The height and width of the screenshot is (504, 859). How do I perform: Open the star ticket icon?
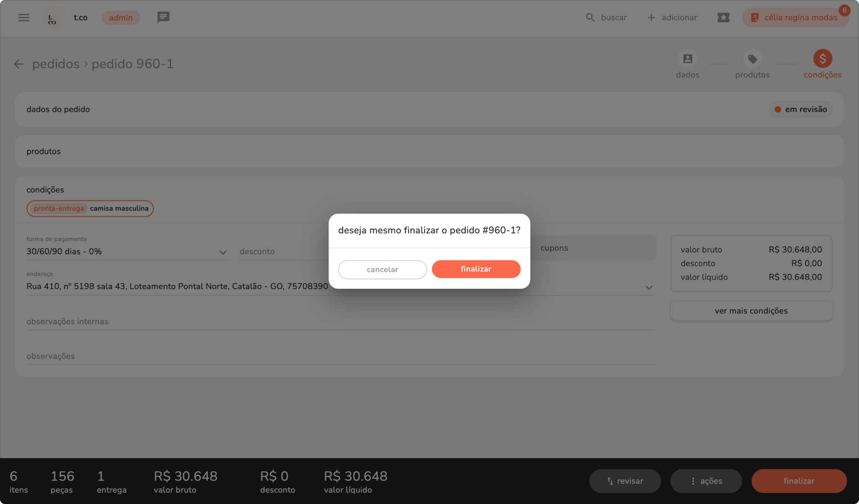pos(723,17)
